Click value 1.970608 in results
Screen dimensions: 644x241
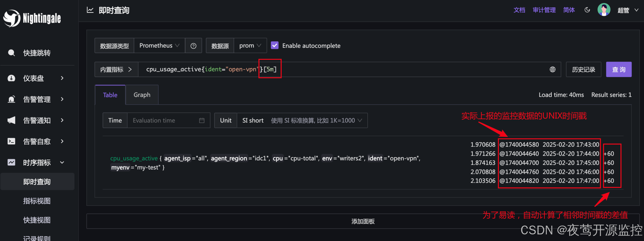pyautogui.click(x=483, y=145)
